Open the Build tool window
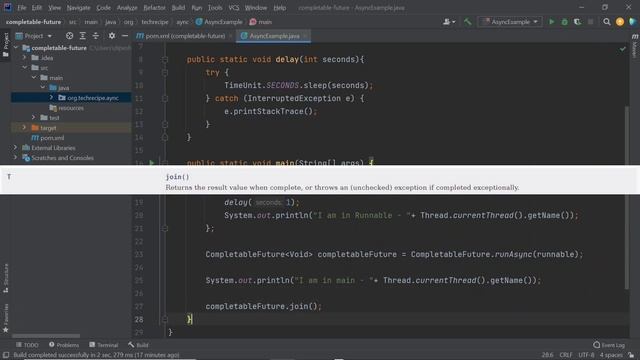Image resolution: width=640 pixels, height=360 pixels. [138, 345]
